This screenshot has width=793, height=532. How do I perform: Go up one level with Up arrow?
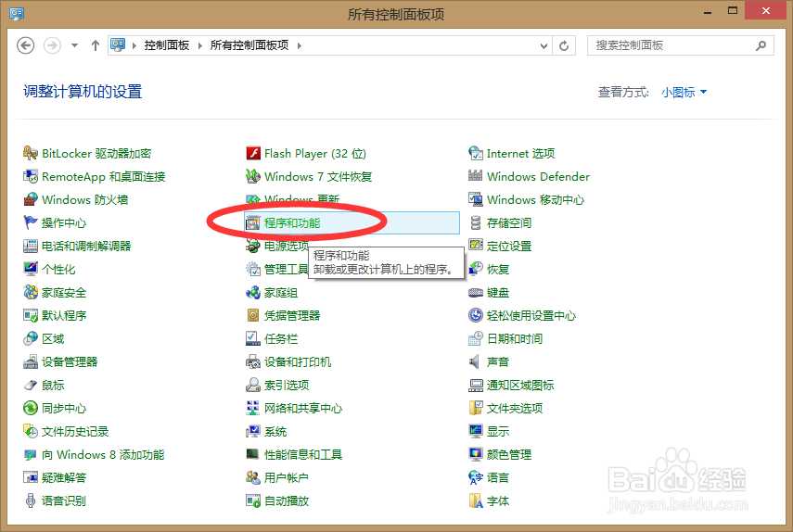click(x=96, y=45)
